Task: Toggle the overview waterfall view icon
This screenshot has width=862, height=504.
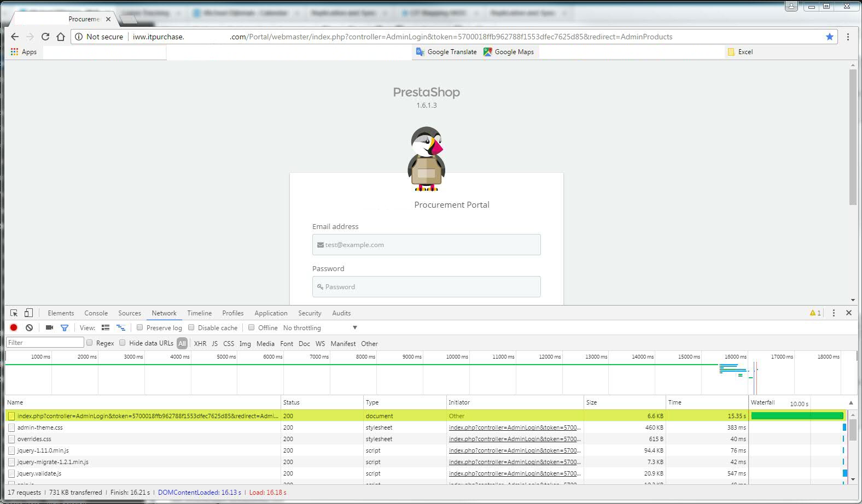Action: pyautogui.click(x=121, y=328)
